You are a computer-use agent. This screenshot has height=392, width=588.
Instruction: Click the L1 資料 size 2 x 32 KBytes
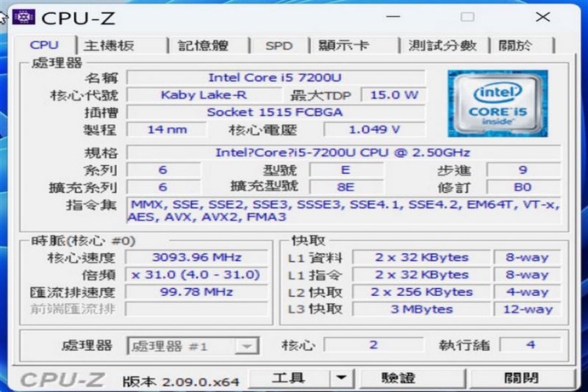pos(421,257)
